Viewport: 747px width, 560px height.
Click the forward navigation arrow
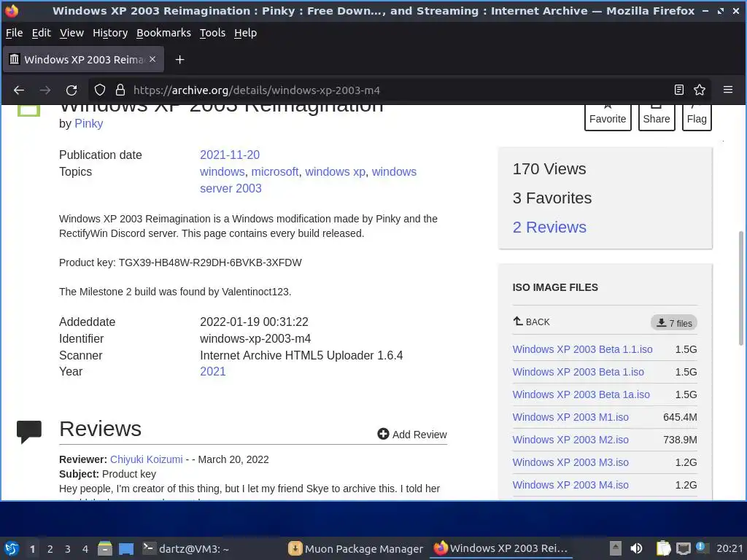tap(45, 90)
